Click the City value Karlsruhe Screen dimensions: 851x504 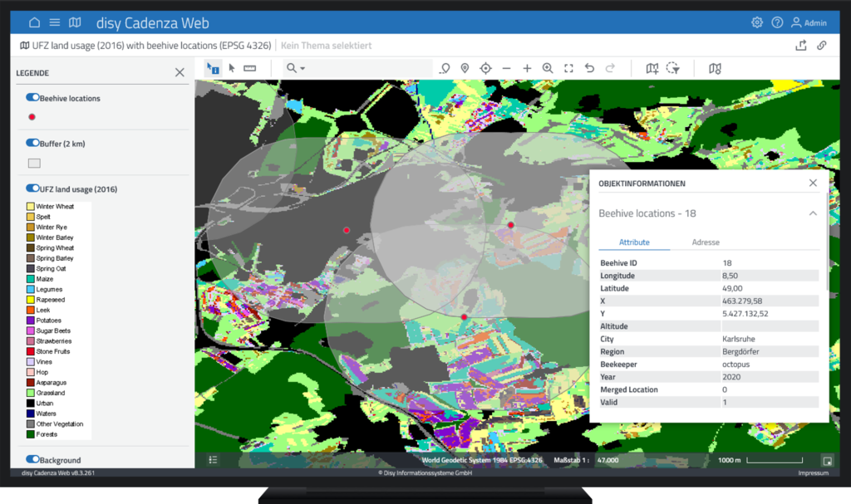pos(739,339)
